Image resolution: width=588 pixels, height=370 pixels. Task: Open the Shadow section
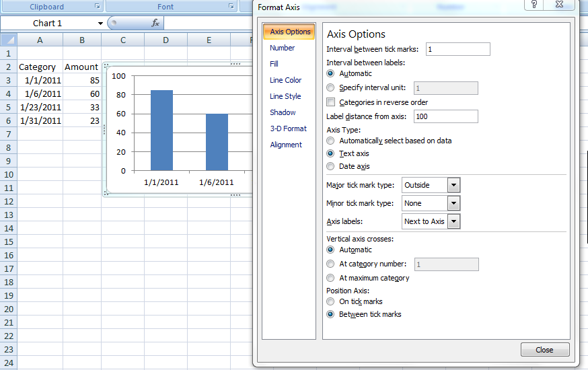click(283, 112)
